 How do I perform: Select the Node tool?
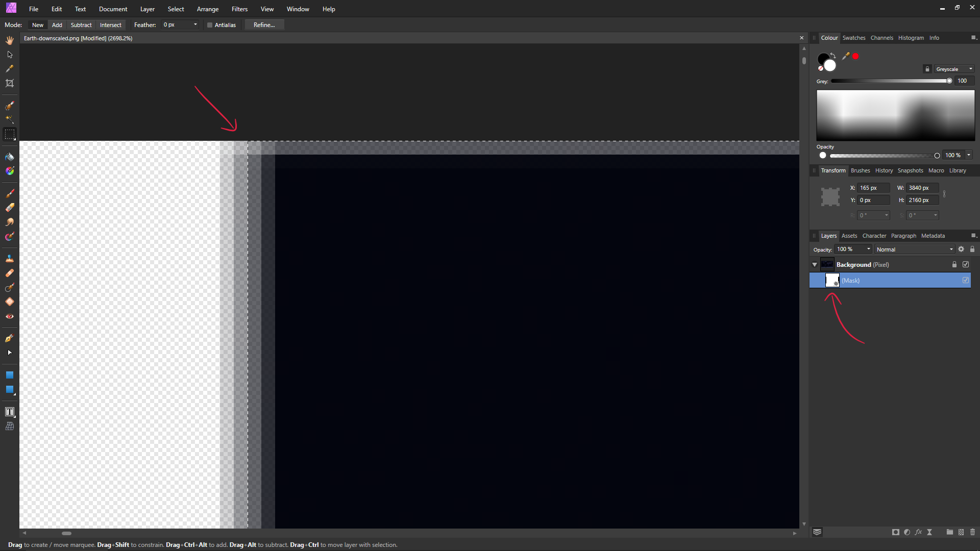(x=10, y=353)
